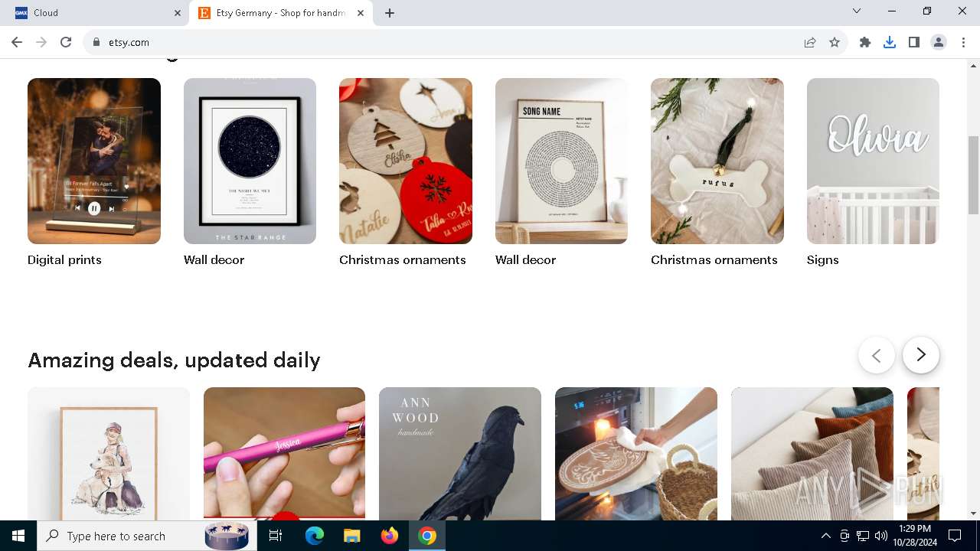Close the Etsy Germany tab
Viewport: 980px width, 551px height.
tap(361, 13)
